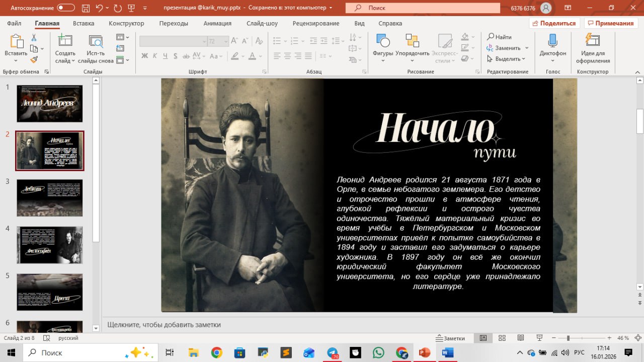Click the zoom slider handle
The width and height of the screenshot is (644, 362).
(x=568, y=338)
